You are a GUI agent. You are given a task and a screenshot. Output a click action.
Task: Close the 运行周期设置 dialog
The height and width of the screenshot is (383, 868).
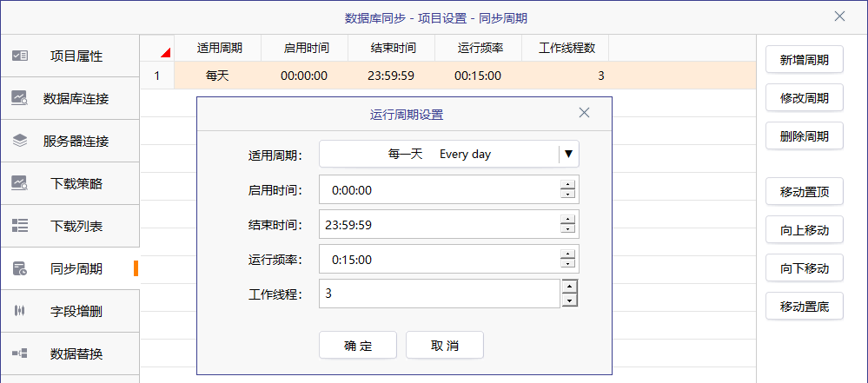coord(584,113)
